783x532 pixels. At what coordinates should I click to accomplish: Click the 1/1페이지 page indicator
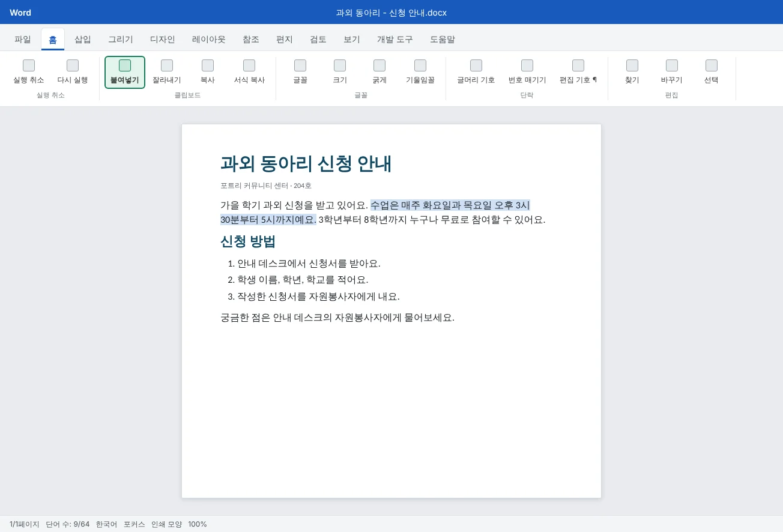(25, 524)
